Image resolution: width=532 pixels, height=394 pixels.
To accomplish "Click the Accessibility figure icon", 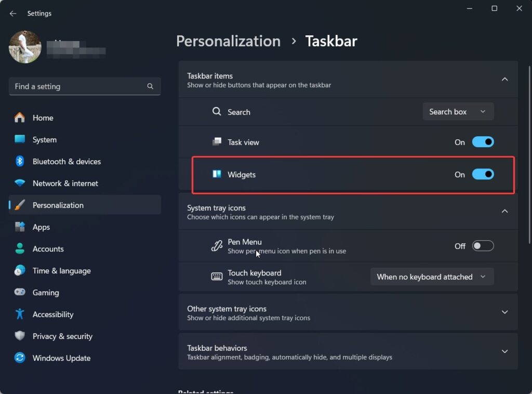I will [20, 314].
